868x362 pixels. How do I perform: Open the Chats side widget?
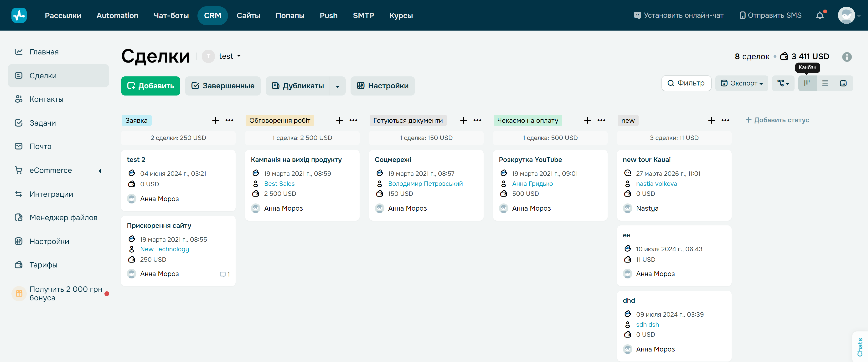(860, 347)
